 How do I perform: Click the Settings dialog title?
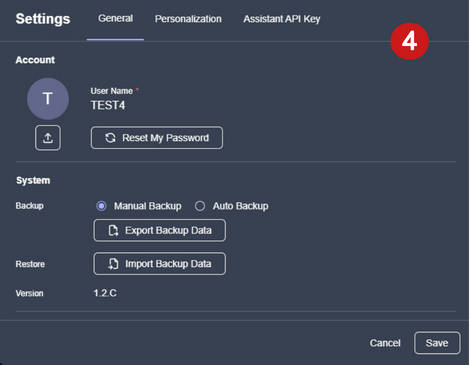43,19
